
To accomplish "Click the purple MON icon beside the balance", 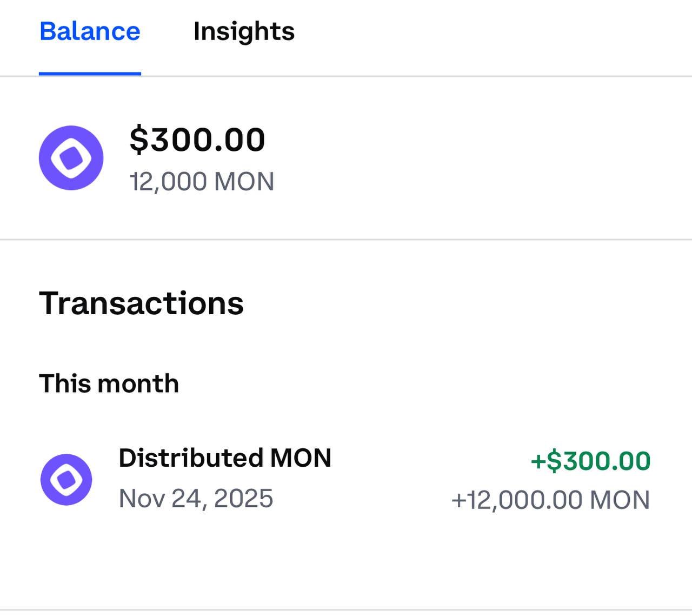I will [71, 158].
